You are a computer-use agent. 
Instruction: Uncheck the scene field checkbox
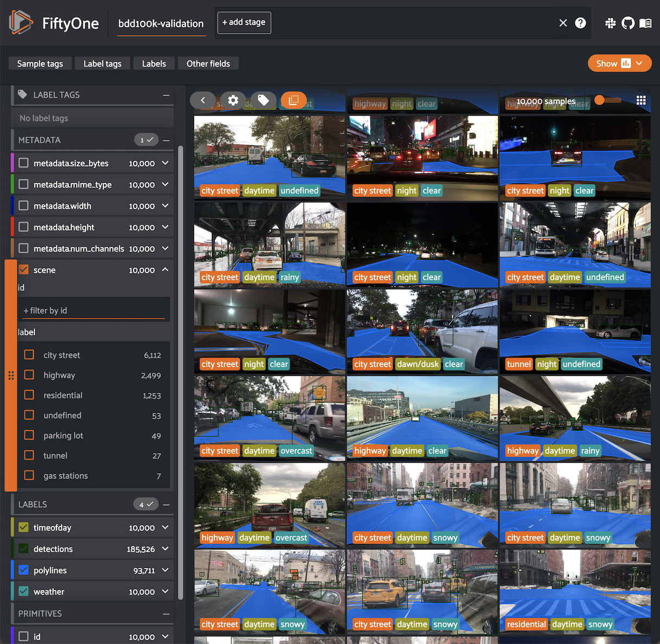tap(24, 270)
